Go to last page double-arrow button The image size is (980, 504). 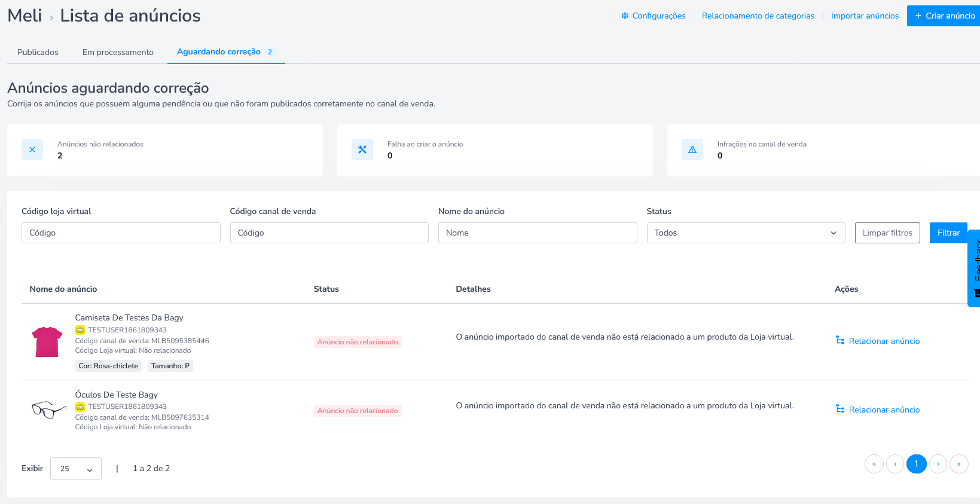click(x=959, y=464)
